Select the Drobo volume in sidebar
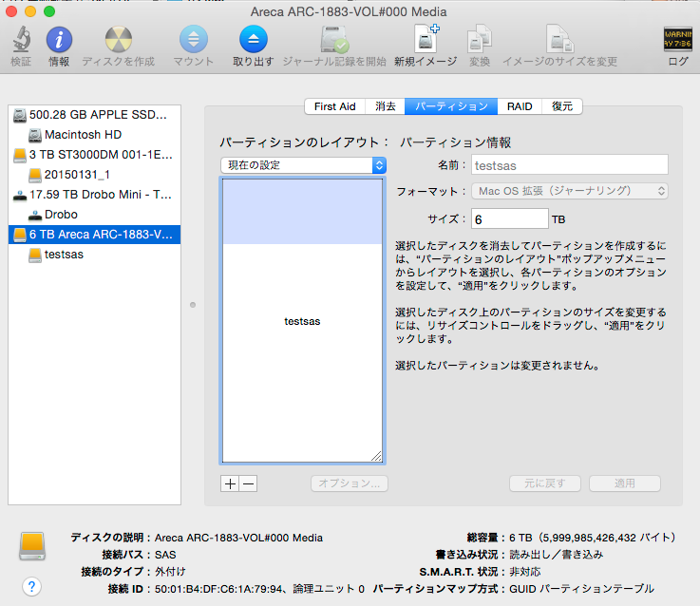Image resolution: width=700 pixels, height=606 pixels. tap(94, 215)
